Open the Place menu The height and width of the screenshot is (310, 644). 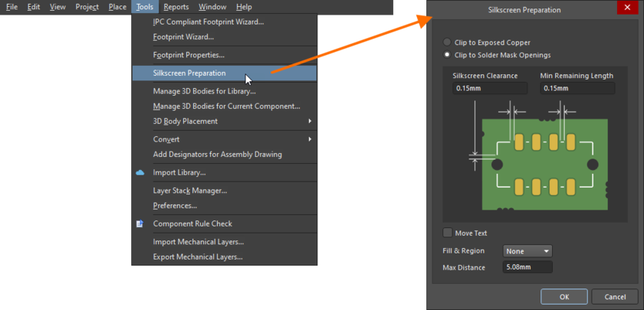coord(117,7)
